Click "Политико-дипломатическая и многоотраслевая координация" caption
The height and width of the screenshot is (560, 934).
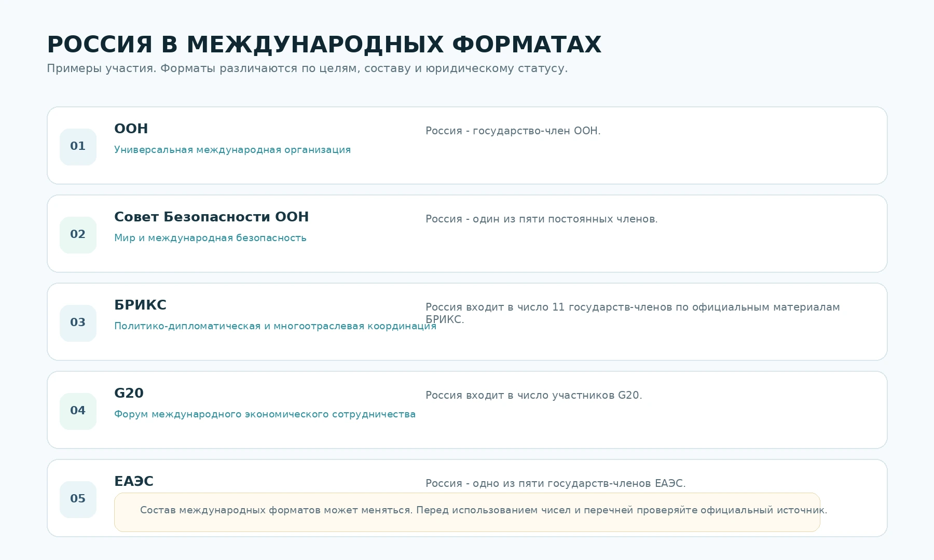[x=275, y=326]
